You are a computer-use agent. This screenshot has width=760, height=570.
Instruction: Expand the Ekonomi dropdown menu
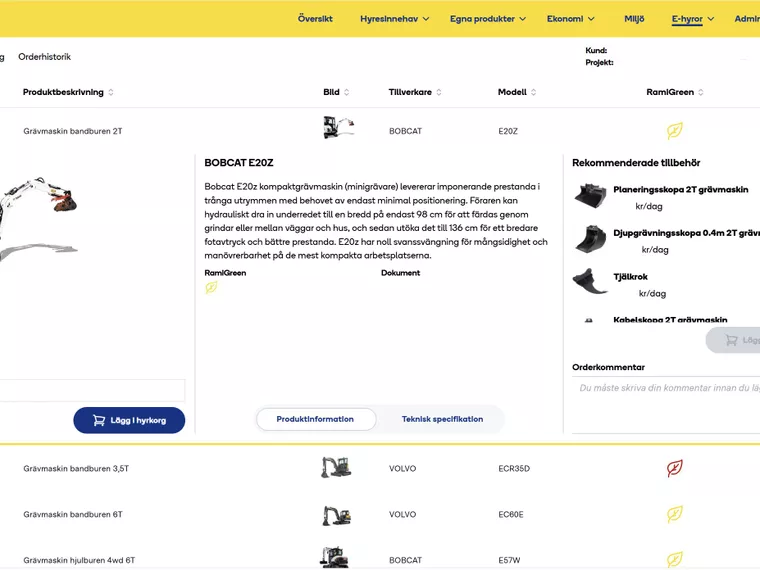click(x=570, y=19)
